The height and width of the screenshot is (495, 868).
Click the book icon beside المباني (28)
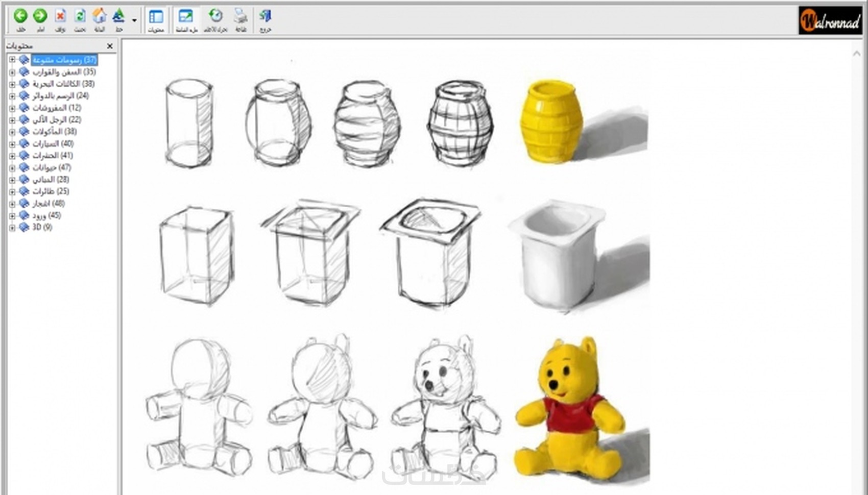[x=24, y=180]
